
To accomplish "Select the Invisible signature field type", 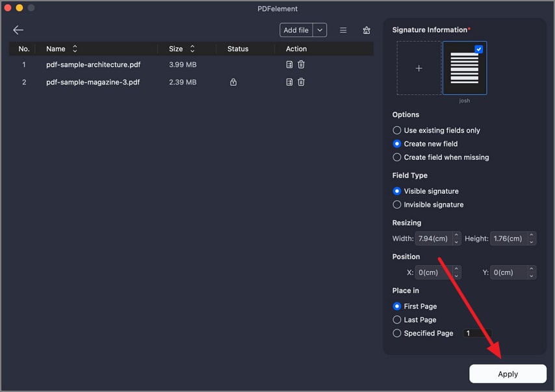I will click(397, 205).
